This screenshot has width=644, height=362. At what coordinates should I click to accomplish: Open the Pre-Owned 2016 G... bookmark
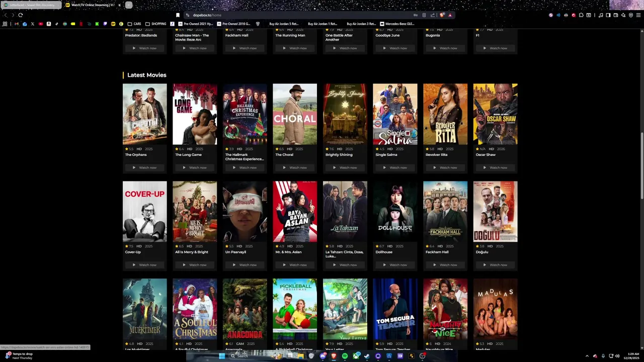click(233, 24)
